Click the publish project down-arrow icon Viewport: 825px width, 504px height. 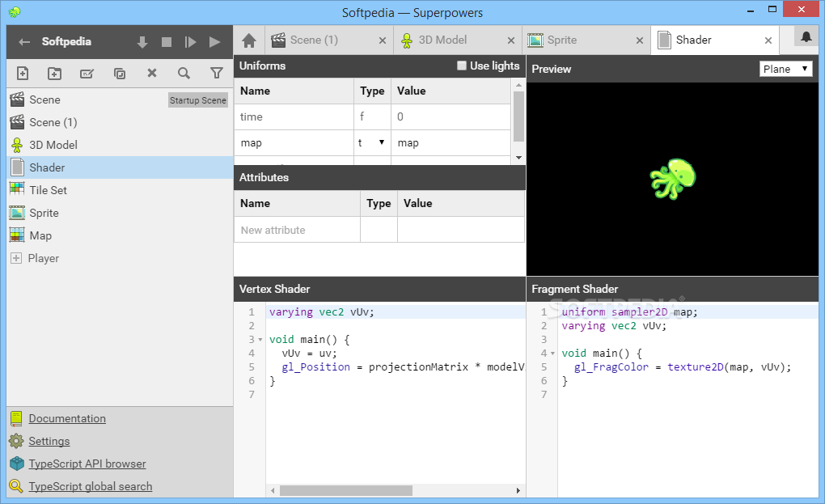pyautogui.click(x=142, y=42)
